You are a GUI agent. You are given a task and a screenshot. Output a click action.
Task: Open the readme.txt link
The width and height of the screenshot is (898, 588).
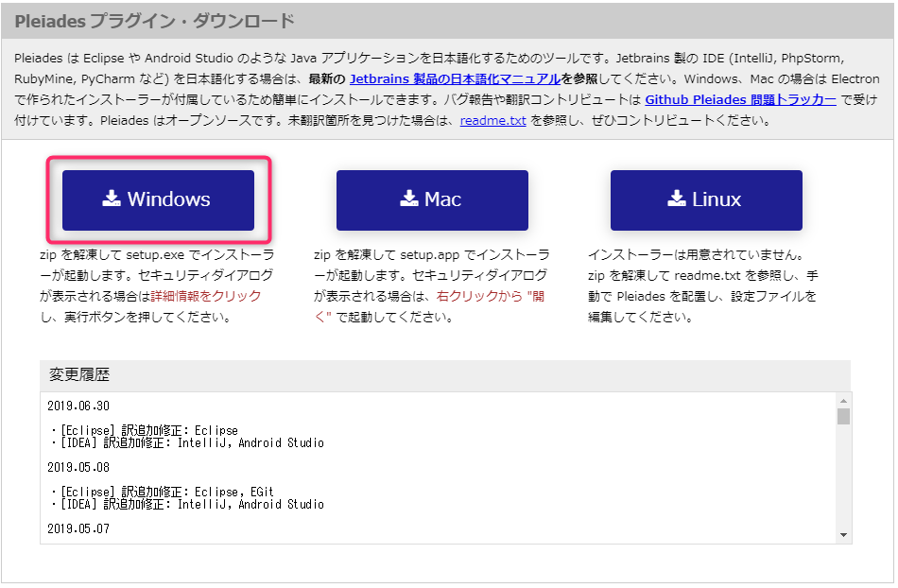[x=493, y=121]
